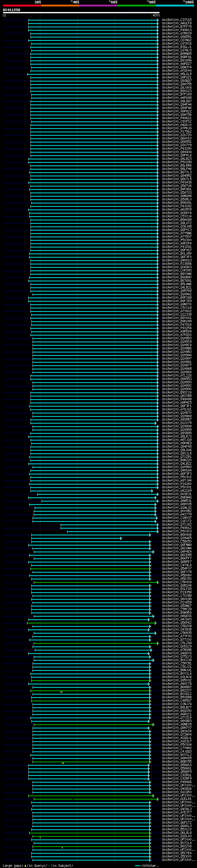The image size is (197, 868).
Task: Select hit label UniRef100_Q8W531
Action: click(177, 501)
